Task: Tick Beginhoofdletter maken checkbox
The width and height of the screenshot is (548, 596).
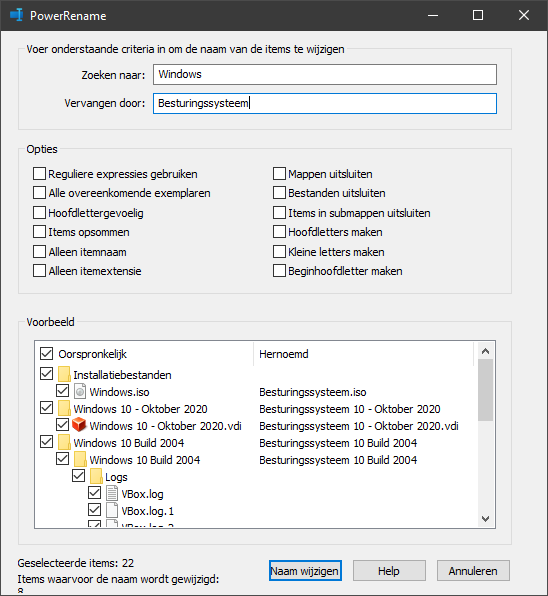Action: [x=279, y=271]
